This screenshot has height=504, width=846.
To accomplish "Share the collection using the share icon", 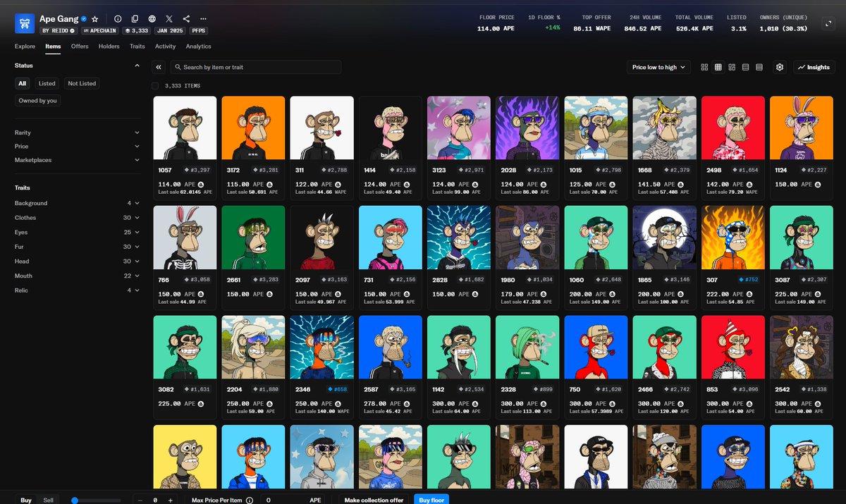I will coord(186,19).
